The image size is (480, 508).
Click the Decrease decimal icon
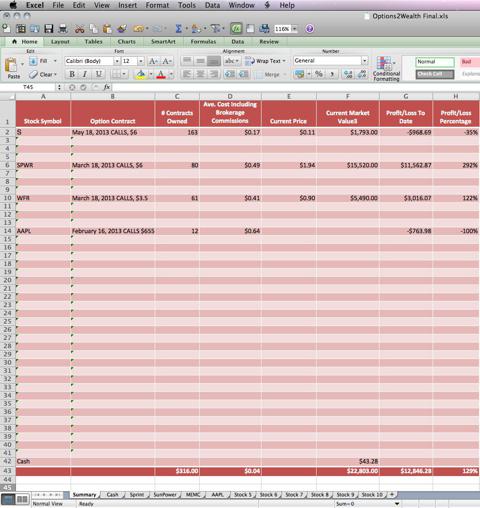362,74
